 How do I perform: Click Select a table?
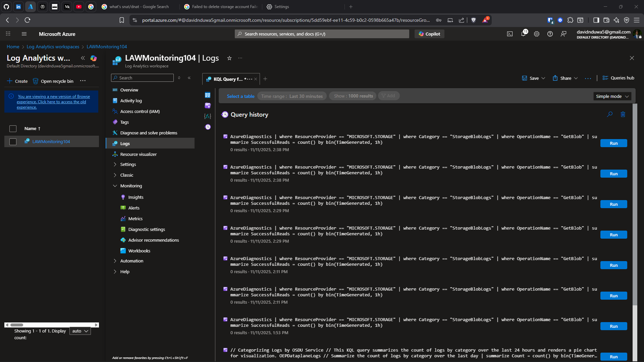click(x=240, y=96)
